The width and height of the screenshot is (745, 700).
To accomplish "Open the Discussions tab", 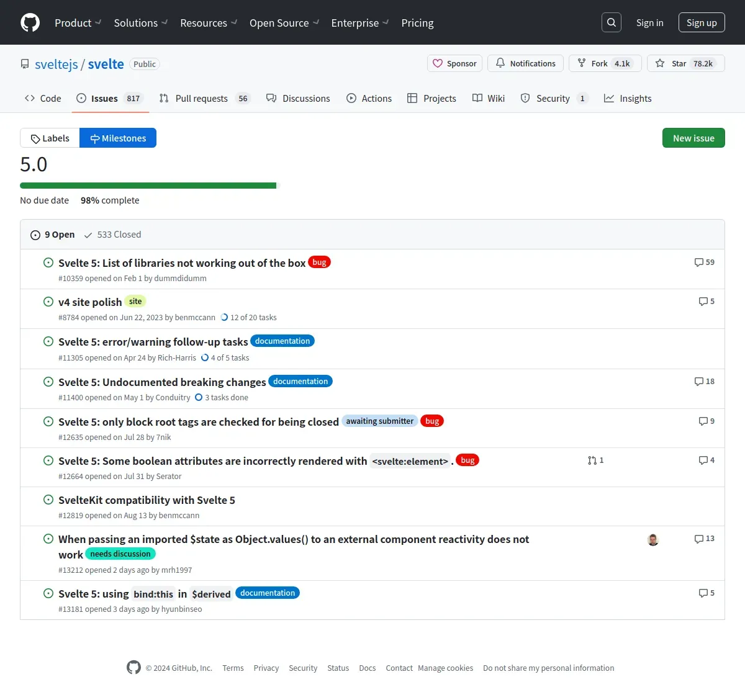I will (x=298, y=98).
